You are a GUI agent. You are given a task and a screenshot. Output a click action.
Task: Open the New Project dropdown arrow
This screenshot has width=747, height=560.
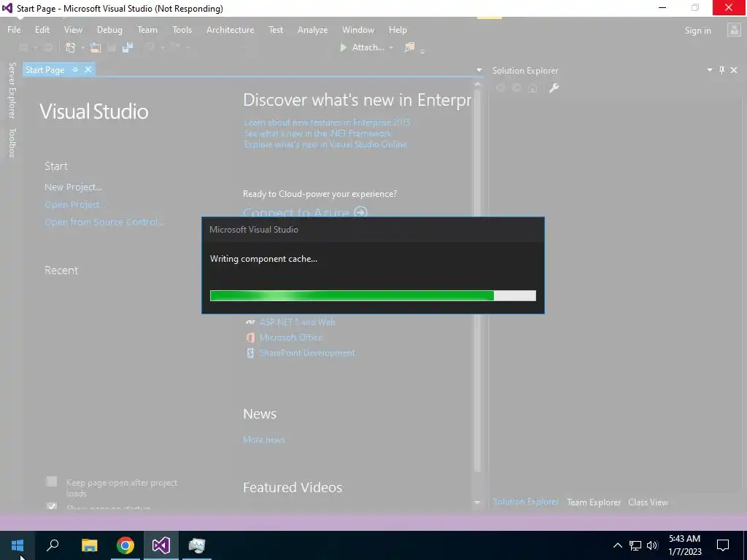pos(82,47)
